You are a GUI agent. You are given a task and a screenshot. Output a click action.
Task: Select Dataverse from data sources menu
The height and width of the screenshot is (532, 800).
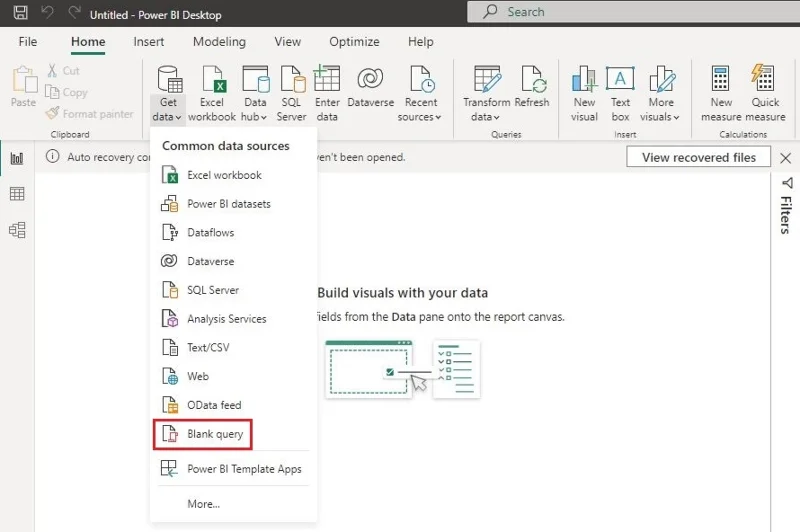click(x=234, y=261)
